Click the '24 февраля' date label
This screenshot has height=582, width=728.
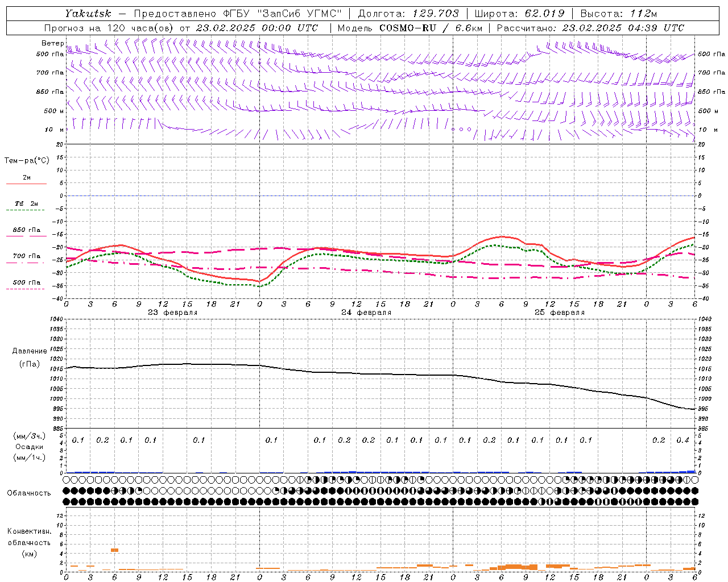366,313
